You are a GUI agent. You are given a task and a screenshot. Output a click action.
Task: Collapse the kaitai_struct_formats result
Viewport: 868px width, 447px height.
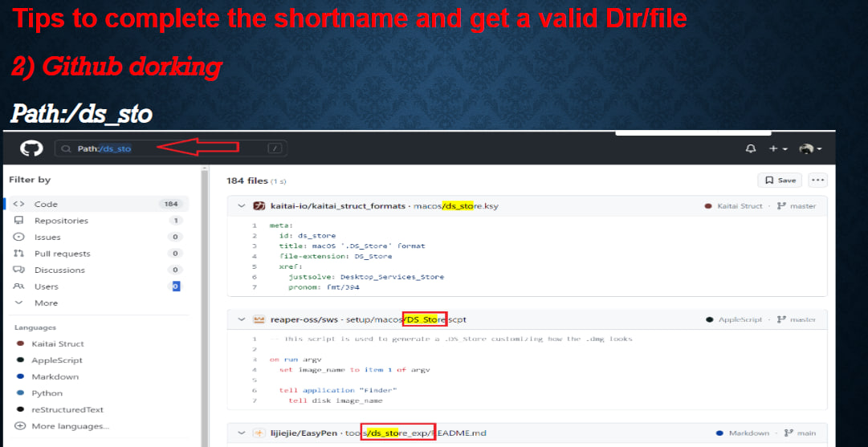241,205
